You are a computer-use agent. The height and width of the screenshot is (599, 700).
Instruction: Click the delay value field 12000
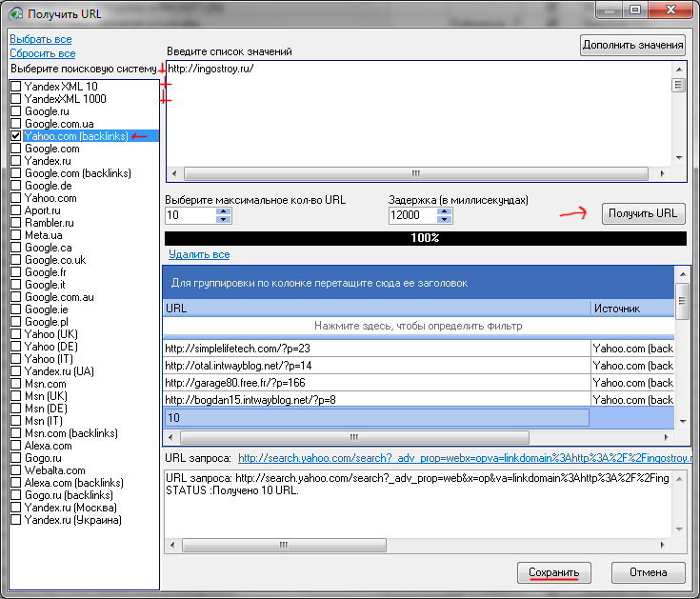click(412, 215)
